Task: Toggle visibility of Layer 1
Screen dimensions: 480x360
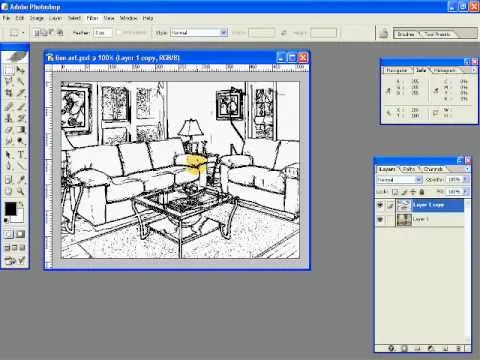Action: coord(380,220)
